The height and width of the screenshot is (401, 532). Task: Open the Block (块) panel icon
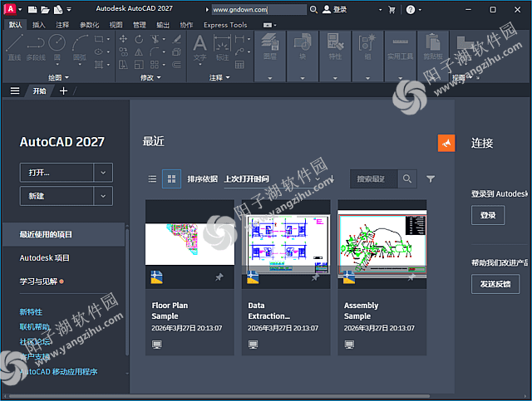coord(303,46)
